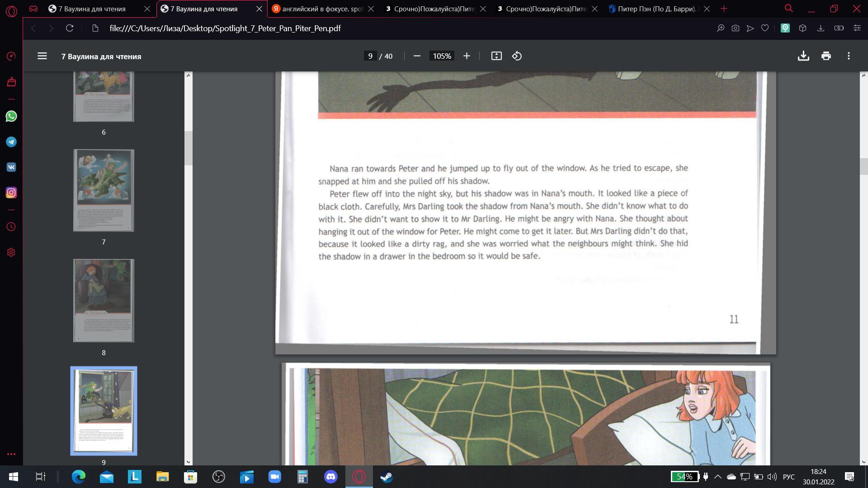
Task: Click thumbnail panel scroll up arrow
Action: coord(189,75)
